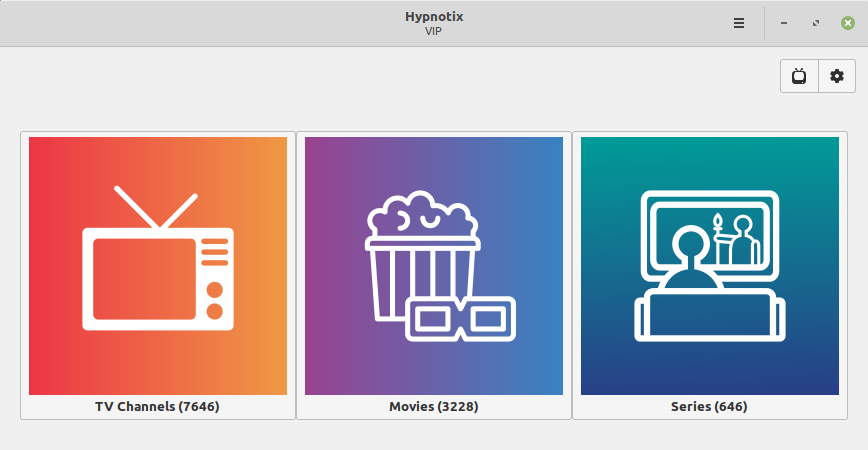Screen dimensions: 868x450
Task: Open the hamburger application menu
Action: 739,23
